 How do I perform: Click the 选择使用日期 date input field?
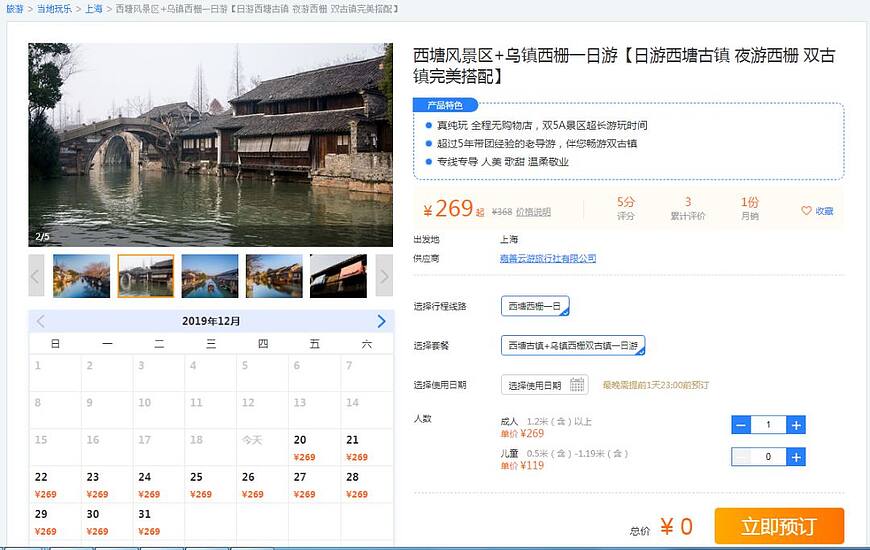[544, 385]
